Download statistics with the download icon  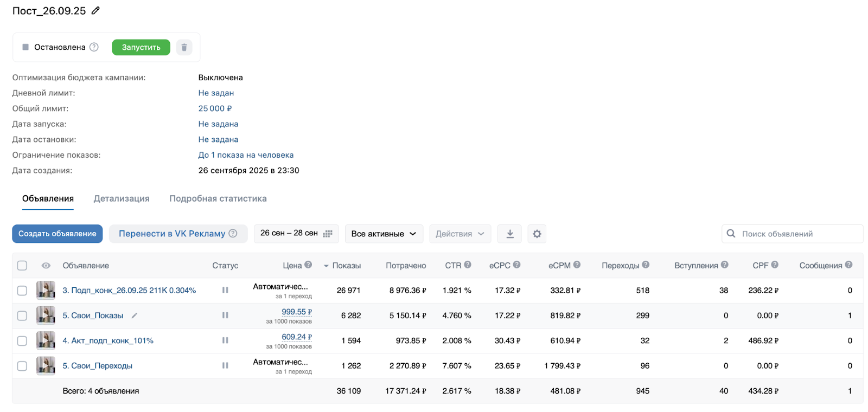pyautogui.click(x=510, y=234)
